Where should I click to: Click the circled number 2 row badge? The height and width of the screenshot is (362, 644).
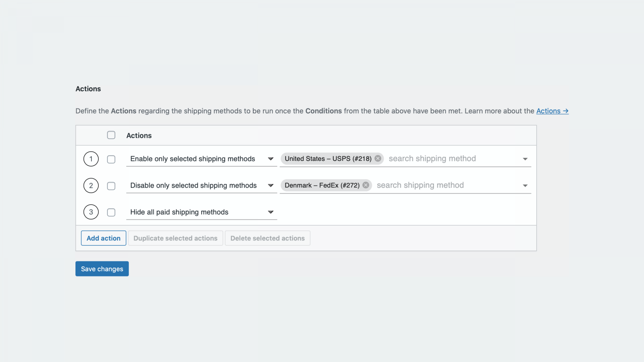pyautogui.click(x=91, y=185)
